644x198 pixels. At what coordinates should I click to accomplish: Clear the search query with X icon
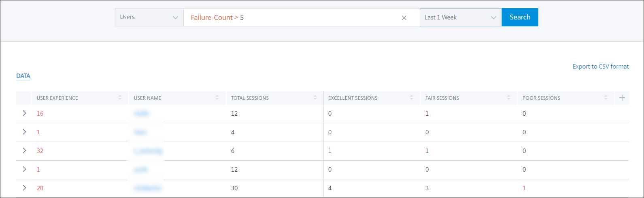click(404, 17)
